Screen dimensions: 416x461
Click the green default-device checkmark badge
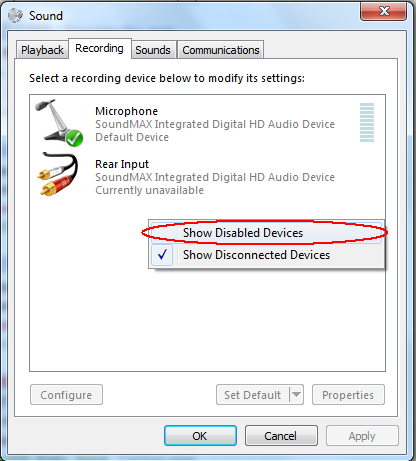[74, 138]
